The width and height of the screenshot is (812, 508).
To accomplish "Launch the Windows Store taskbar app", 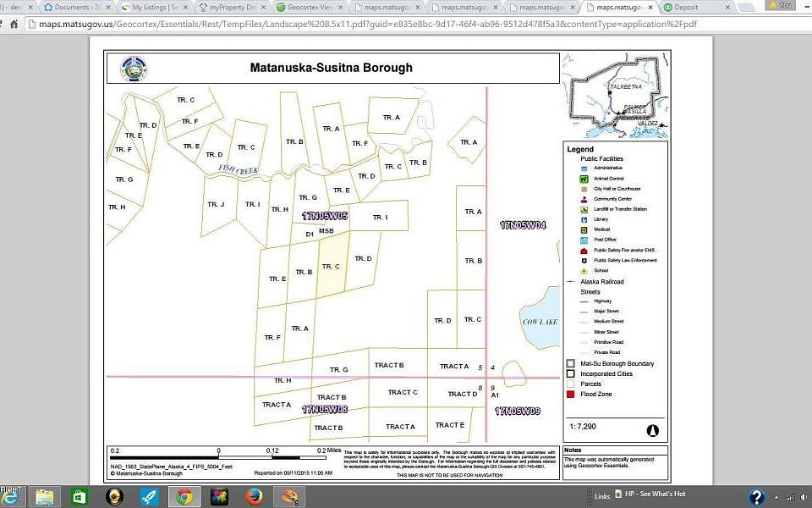I will (80, 497).
